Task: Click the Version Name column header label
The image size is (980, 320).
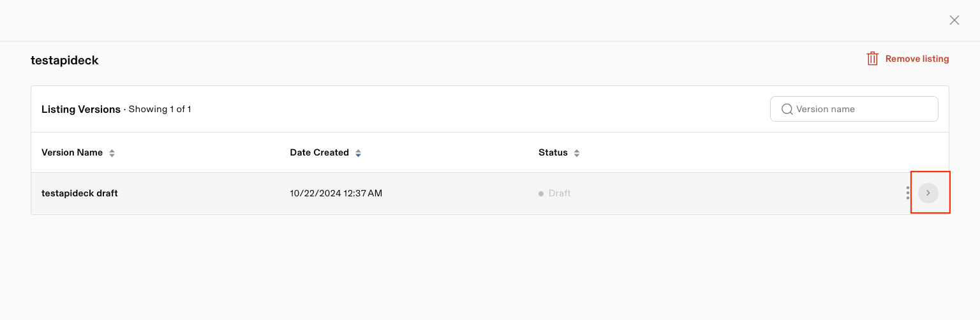Action: pyautogui.click(x=72, y=152)
